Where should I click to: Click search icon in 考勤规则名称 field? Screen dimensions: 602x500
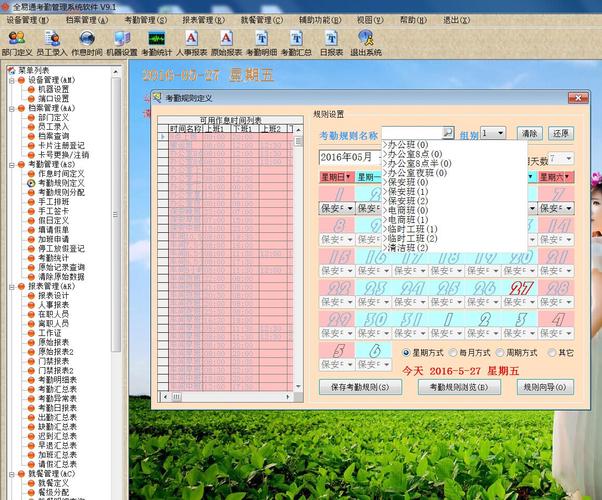[x=448, y=133]
